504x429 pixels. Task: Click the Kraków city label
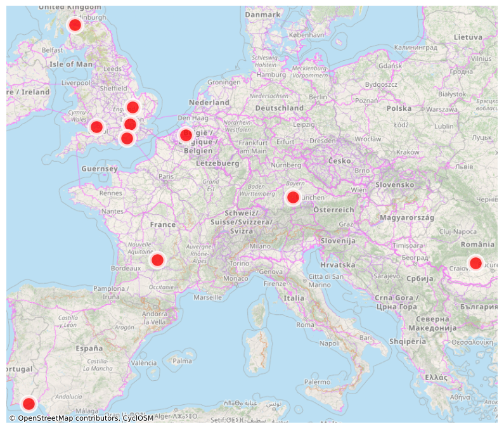coord(408,152)
